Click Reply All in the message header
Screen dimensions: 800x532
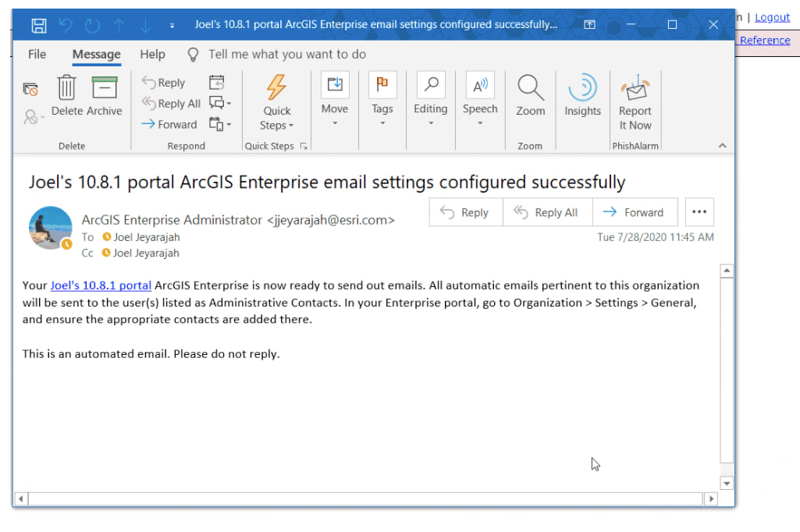547,212
